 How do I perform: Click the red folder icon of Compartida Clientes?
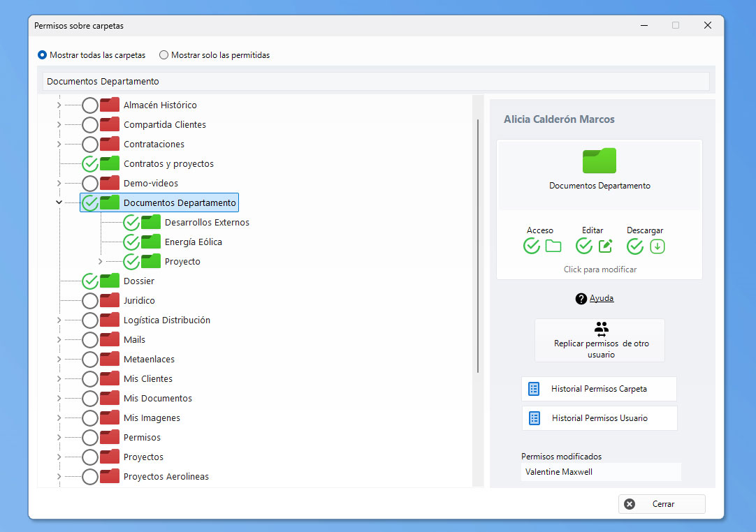point(110,124)
